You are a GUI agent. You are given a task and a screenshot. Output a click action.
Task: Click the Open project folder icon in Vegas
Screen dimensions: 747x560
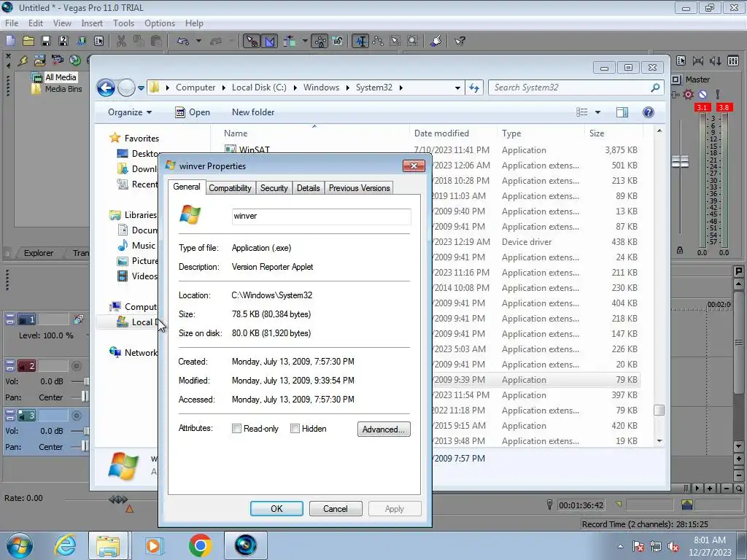pyautogui.click(x=28, y=41)
